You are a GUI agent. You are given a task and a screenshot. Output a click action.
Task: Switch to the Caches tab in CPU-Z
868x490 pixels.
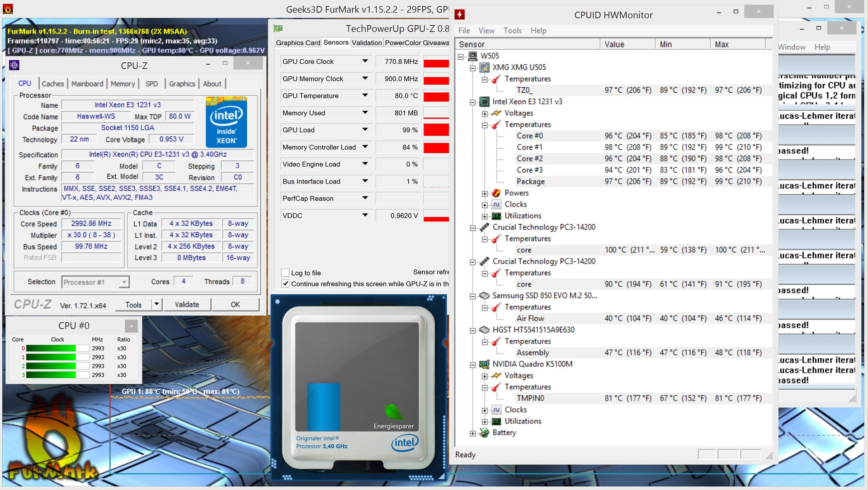53,84
